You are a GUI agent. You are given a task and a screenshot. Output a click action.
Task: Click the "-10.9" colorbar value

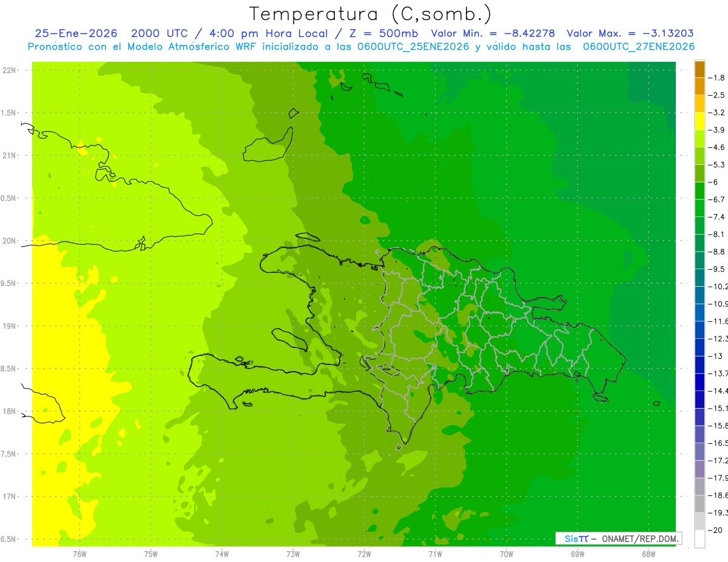718,304
